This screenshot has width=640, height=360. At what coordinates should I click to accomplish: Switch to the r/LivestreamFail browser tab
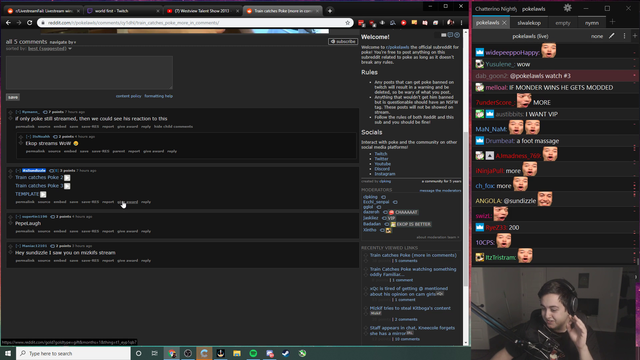pos(43,11)
